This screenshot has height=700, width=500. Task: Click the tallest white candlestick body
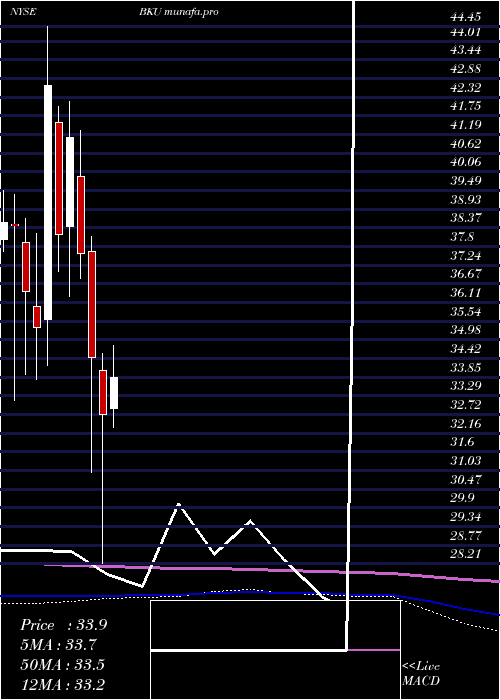(x=48, y=202)
